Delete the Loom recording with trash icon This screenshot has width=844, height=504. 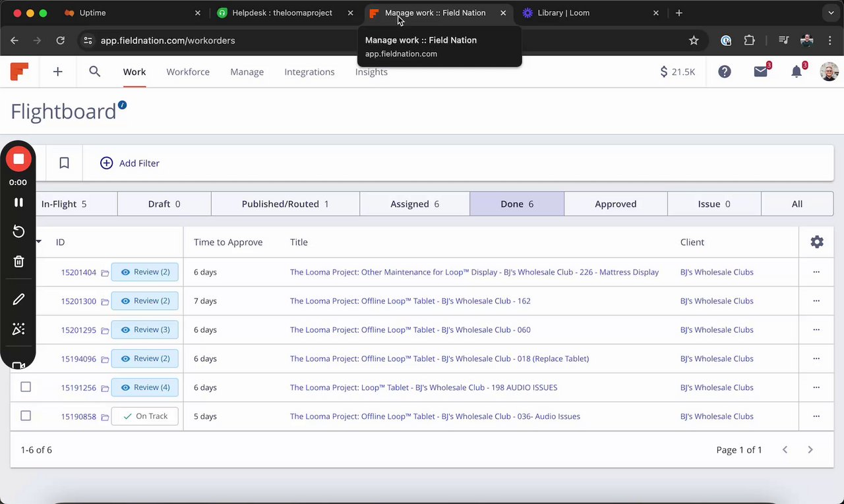18,262
